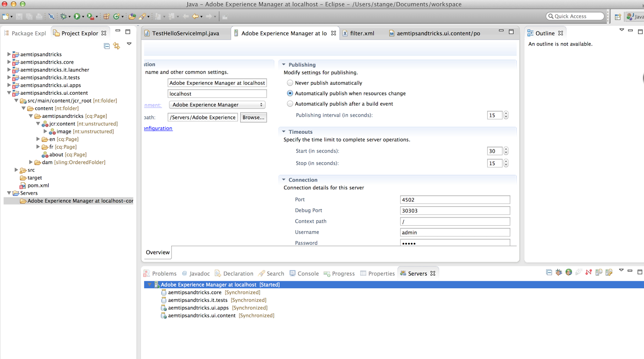Click the Open Type folder icon
644x359 pixels.
[132, 17]
